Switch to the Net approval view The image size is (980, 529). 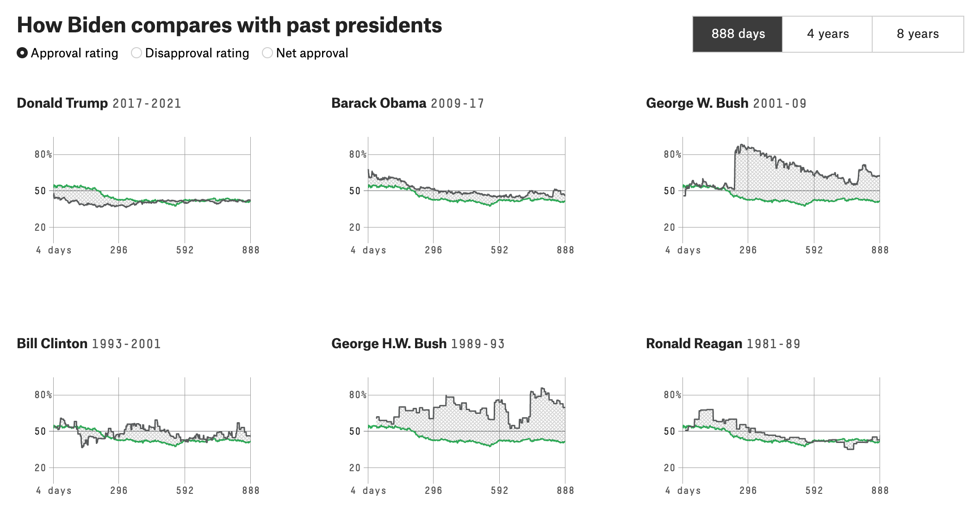[x=267, y=53]
